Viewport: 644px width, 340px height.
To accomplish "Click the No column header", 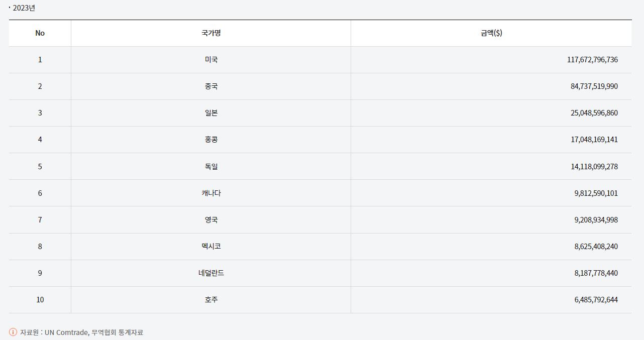I will [40, 33].
